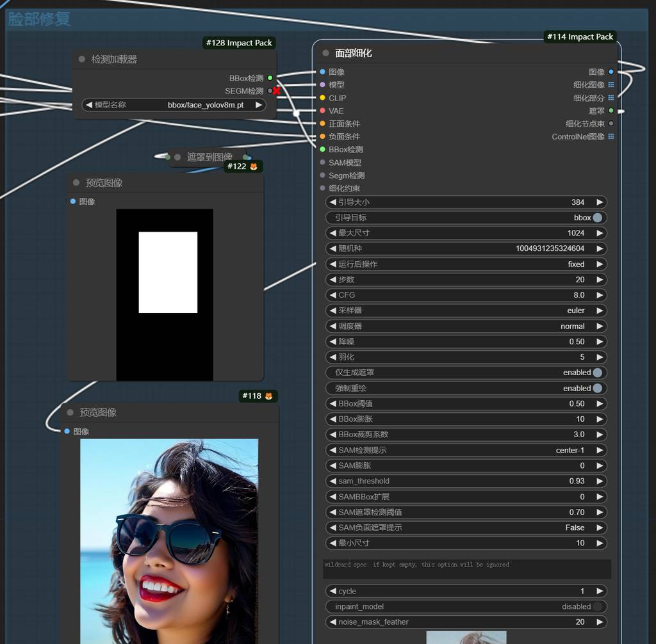Click the SEGM检测 output port

270,91
